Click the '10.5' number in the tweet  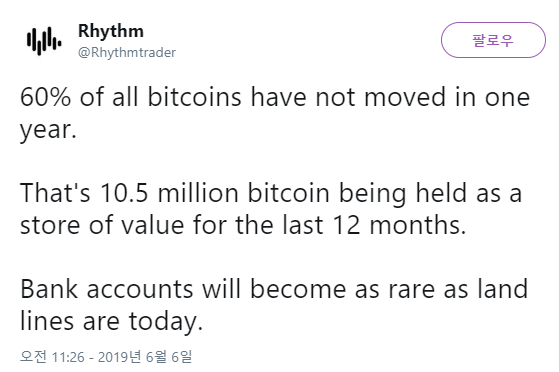124,193
